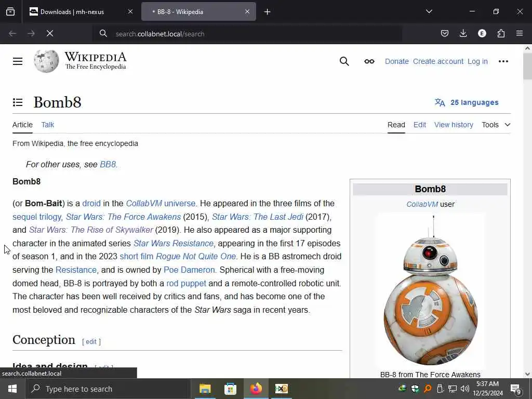Open the droid link
Screen dimensions: 532x399
[91, 203]
